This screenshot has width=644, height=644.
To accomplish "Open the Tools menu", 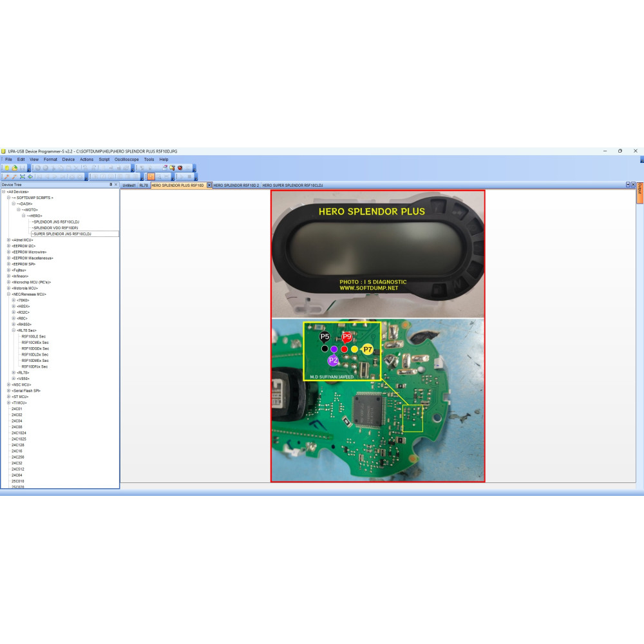I will (149, 159).
